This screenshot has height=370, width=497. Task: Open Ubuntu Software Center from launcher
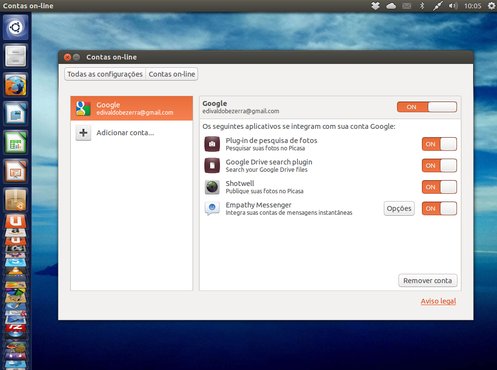(16, 200)
